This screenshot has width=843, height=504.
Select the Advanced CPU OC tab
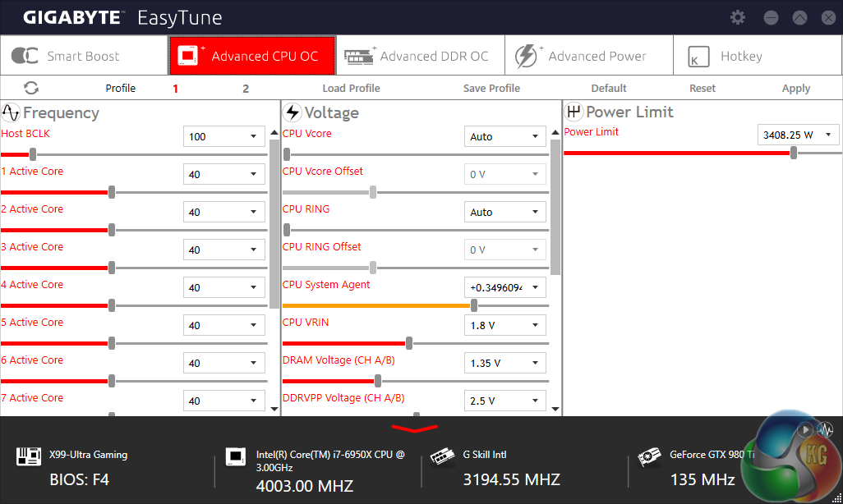click(252, 56)
